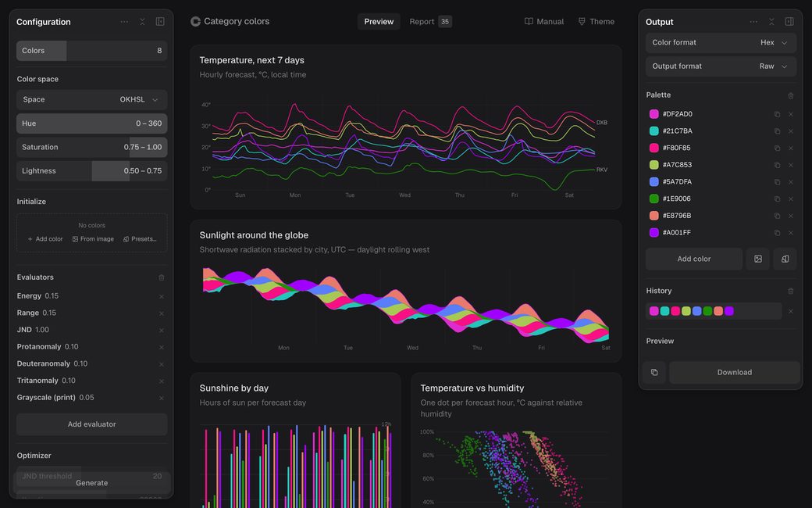The image size is (812, 508).
Task: Clear the Palette with trash icon
Action: [791, 95]
